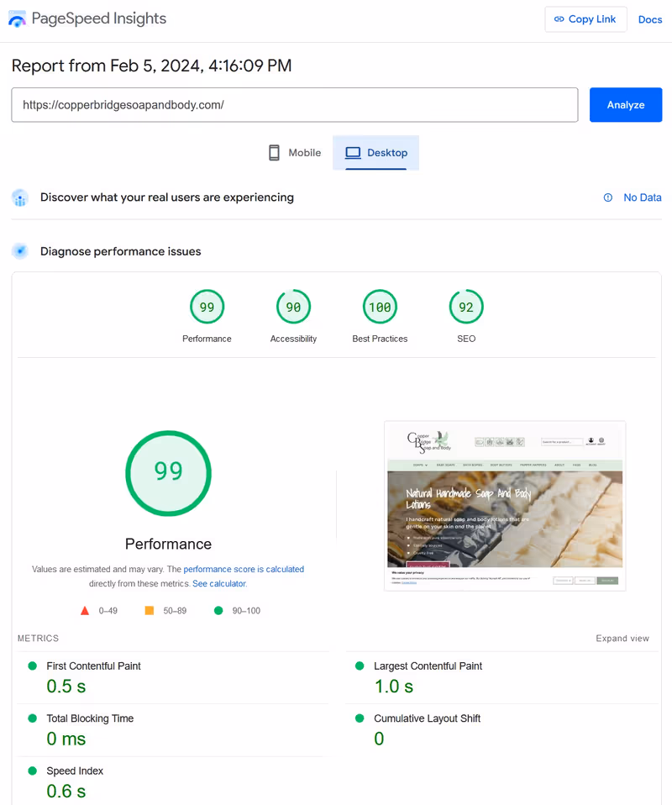
Task: Click the URL input field
Action: point(294,105)
